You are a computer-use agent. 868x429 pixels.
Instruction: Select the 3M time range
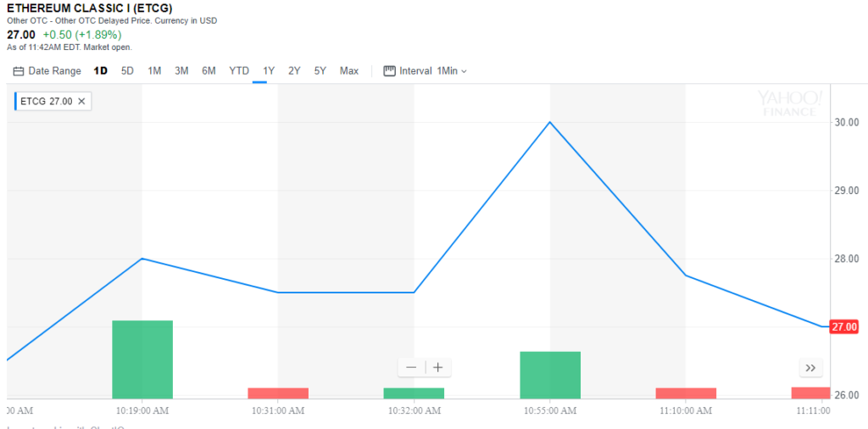pyautogui.click(x=181, y=71)
